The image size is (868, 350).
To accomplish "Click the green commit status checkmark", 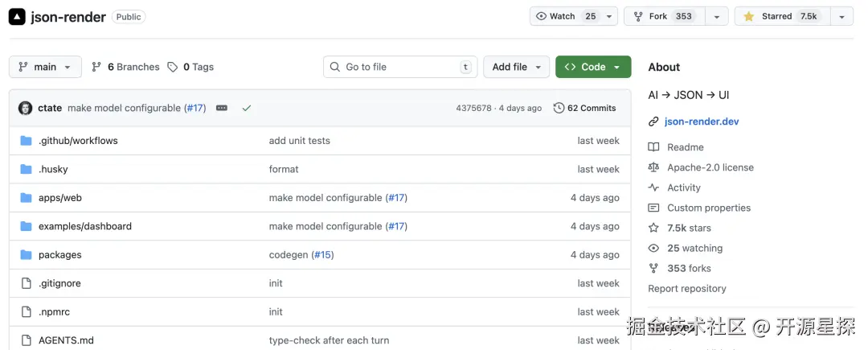I will (x=246, y=108).
